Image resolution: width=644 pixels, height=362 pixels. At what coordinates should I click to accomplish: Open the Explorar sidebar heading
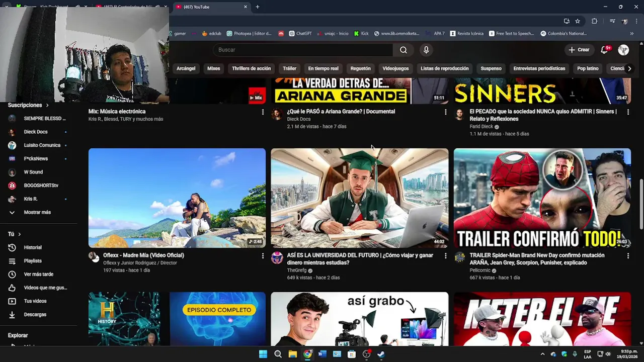(18, 335)
